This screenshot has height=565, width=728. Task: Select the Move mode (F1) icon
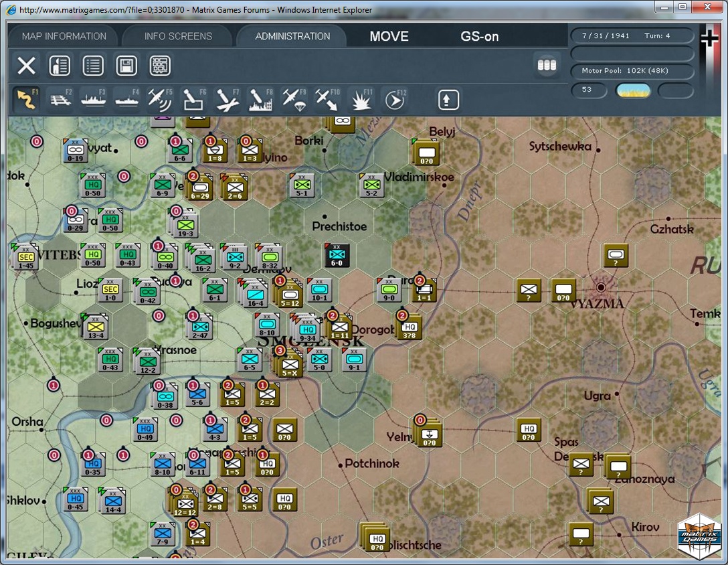point(27,100)
